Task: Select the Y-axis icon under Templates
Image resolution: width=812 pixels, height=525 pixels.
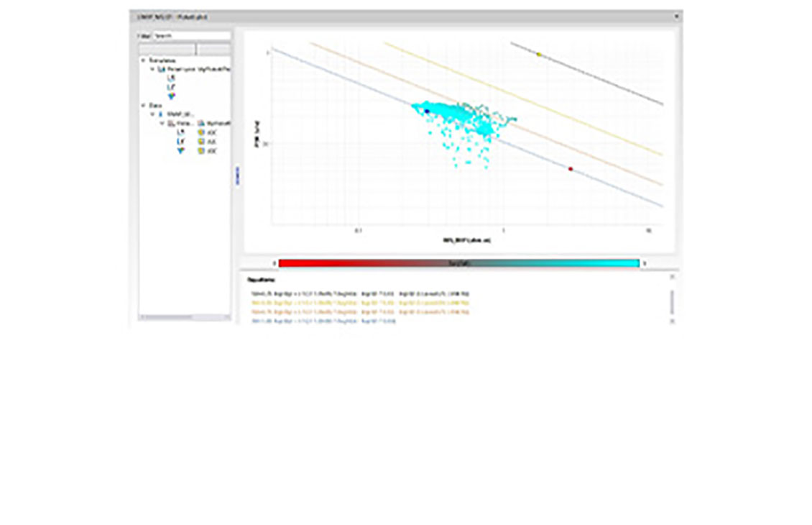Action: (x=170, y=86)
